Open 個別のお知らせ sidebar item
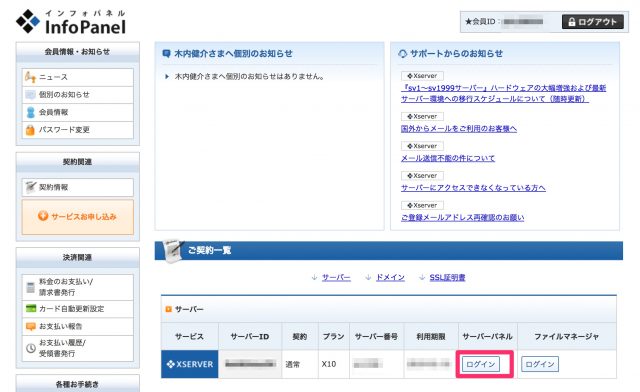Screen dimensions: 640x392 click(78, 95)
